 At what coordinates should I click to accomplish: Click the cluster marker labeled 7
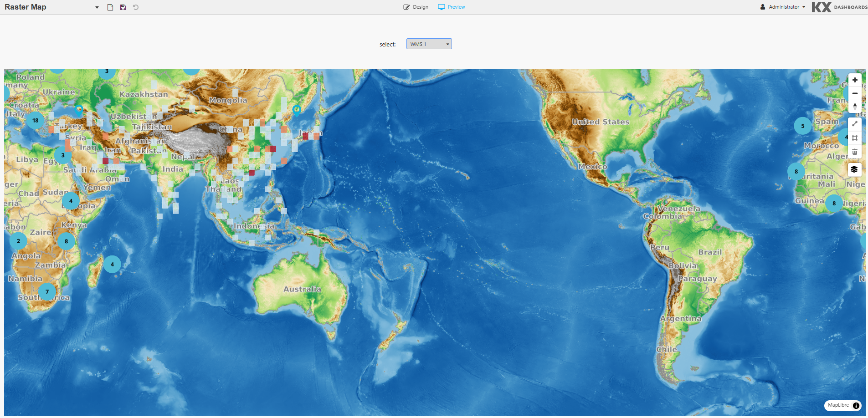point(47,292)
